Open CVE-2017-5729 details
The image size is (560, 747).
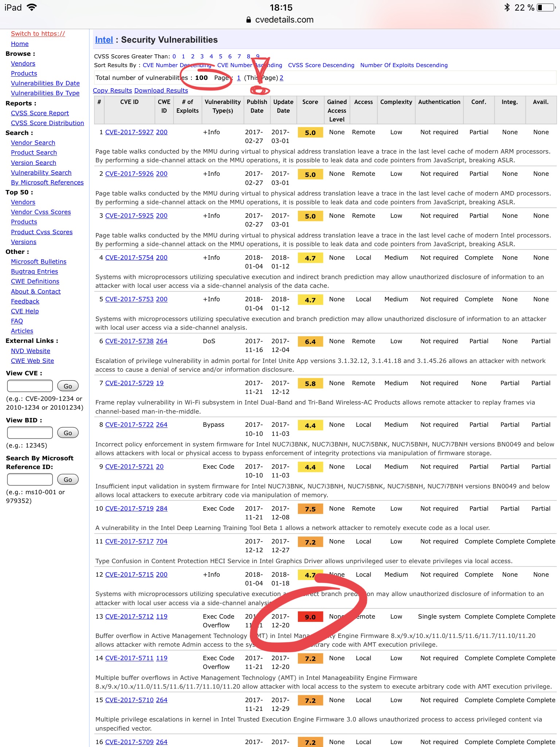coord(129,383)
